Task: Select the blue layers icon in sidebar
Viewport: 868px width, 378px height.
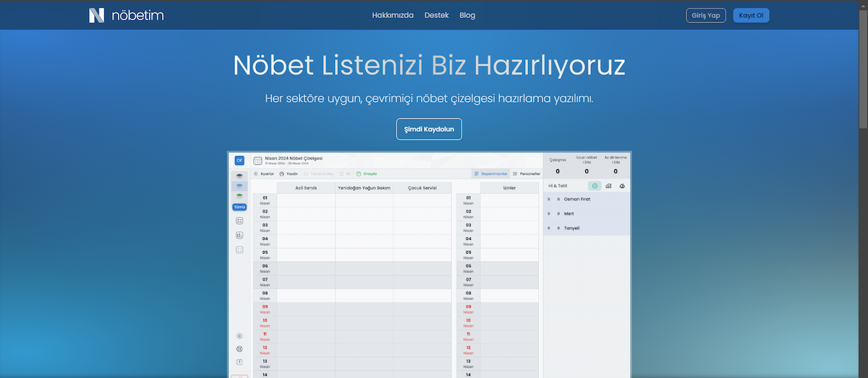Action: 239,186
